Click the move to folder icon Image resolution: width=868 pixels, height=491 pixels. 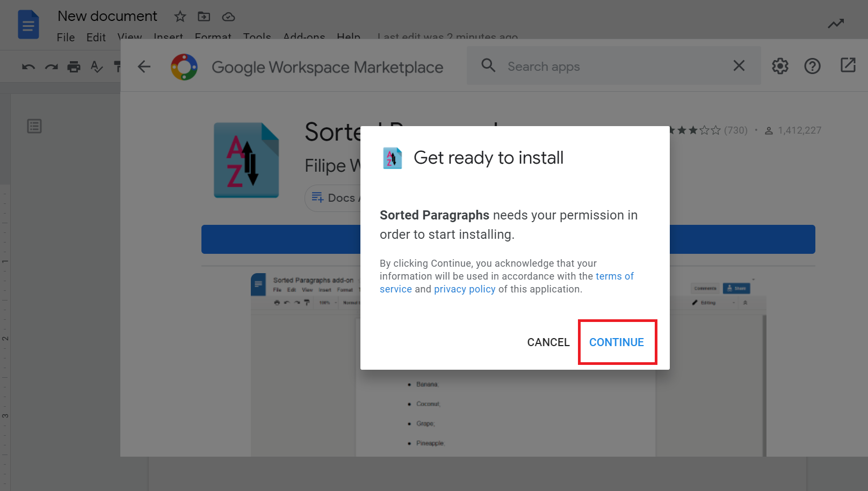point(204,17)
